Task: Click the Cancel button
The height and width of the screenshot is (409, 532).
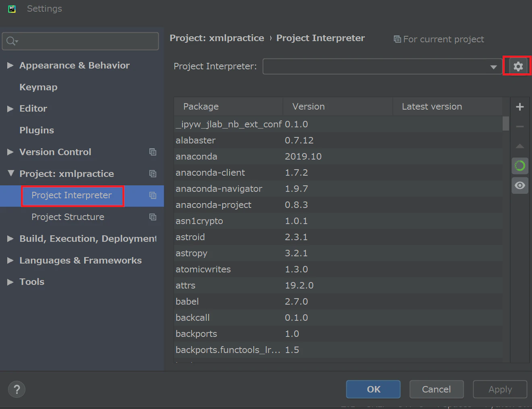Action: (437, 389)
